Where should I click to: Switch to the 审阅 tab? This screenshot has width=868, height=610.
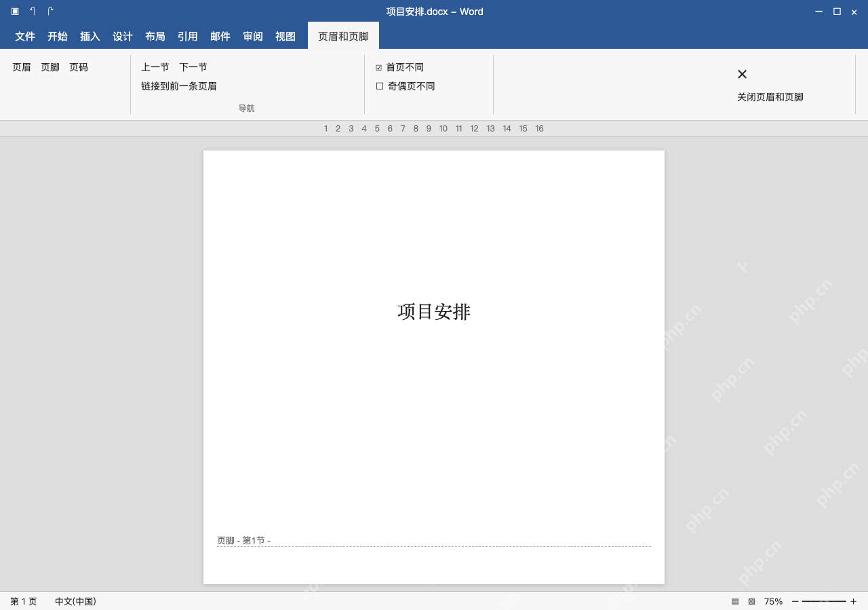pos(253,37)
